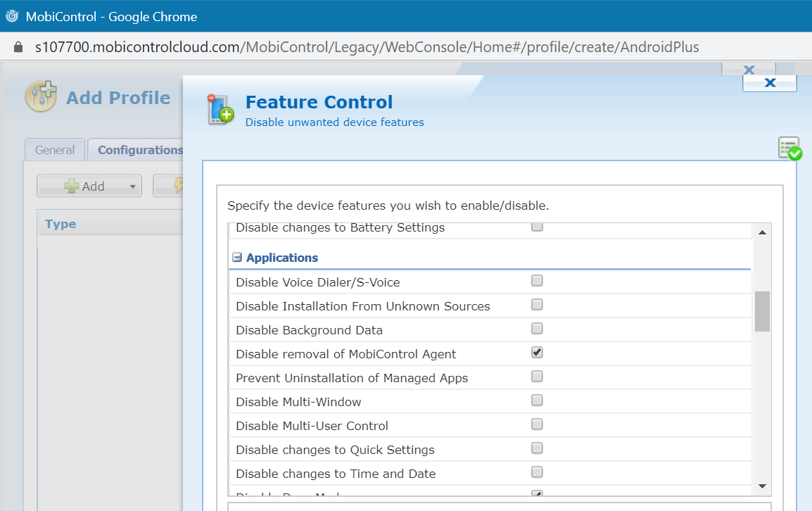Screen dimensions: 812x511
Task: Click the feature list scrollbar thumb
Action: [x=762, y=311]
